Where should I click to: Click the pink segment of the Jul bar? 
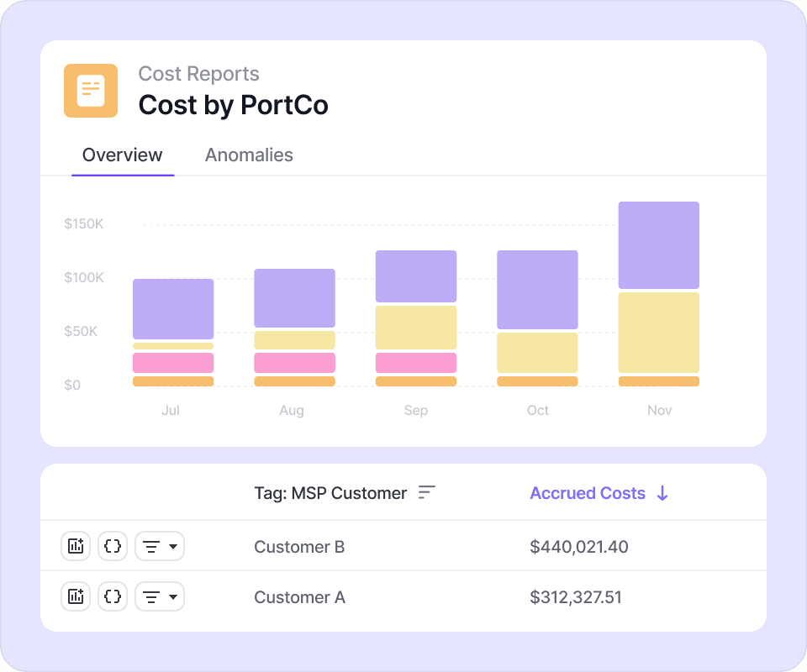[x=173, y=363]
